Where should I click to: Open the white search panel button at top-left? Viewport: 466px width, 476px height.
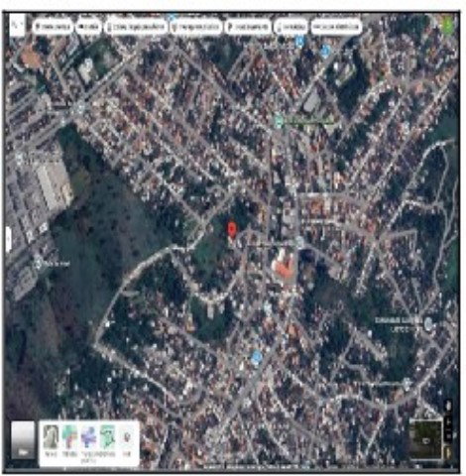tap(17, 25)
